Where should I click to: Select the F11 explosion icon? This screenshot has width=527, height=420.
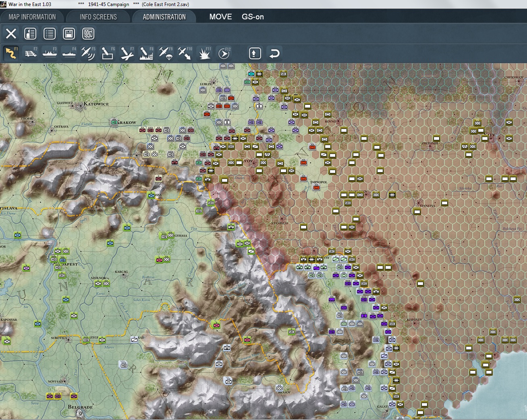[x=204, y=53]
